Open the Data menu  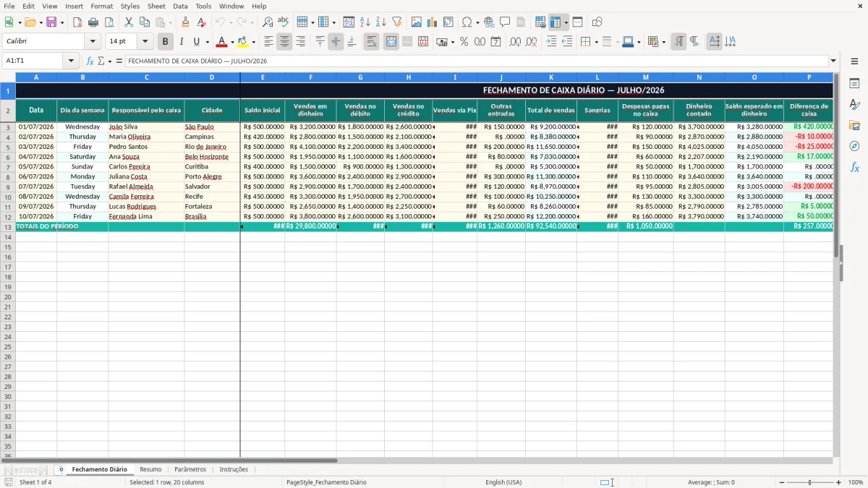[x=180, y=6]
